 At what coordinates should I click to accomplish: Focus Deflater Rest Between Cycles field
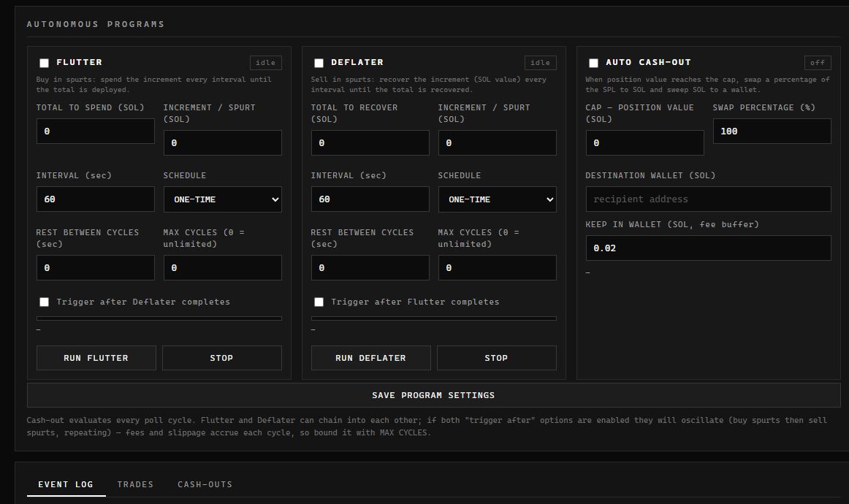(x=370, y=268)
